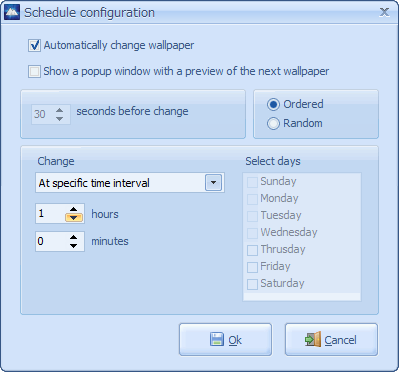Click the app logo icon in title bar
Screen dimensions: 399x372
pos(12,12)
